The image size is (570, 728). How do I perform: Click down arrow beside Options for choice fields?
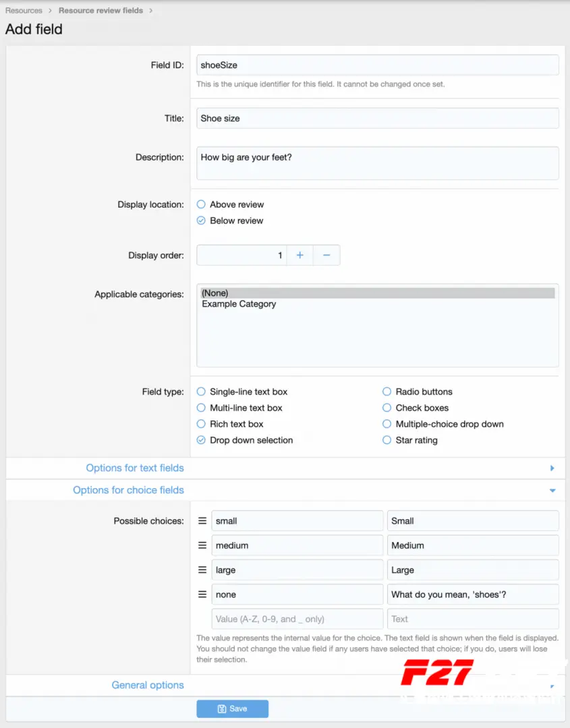552,490
